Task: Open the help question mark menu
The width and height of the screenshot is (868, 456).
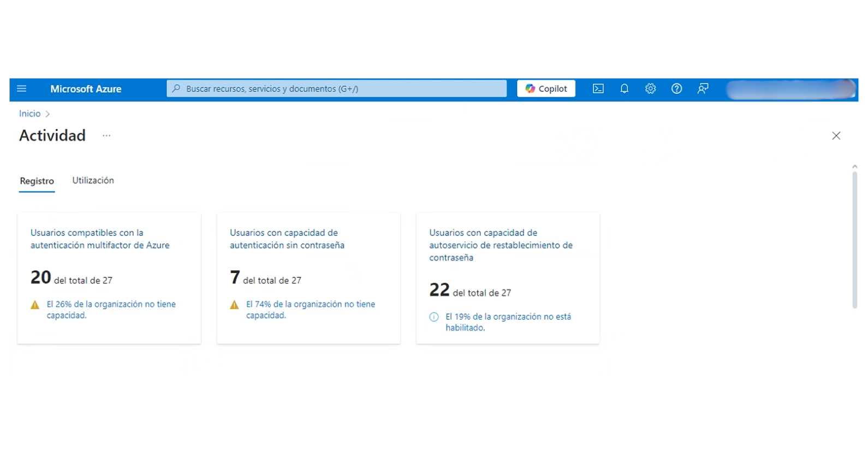Action: pos(676,88)
